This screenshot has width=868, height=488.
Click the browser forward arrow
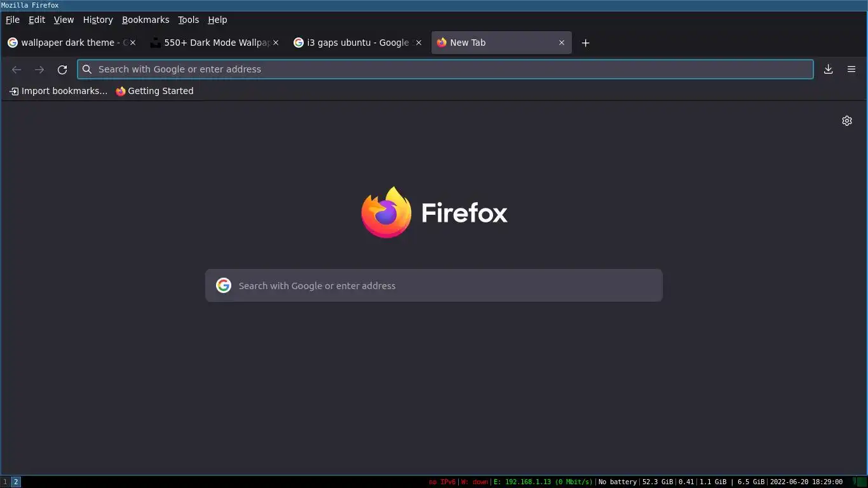tap(39, 69)
